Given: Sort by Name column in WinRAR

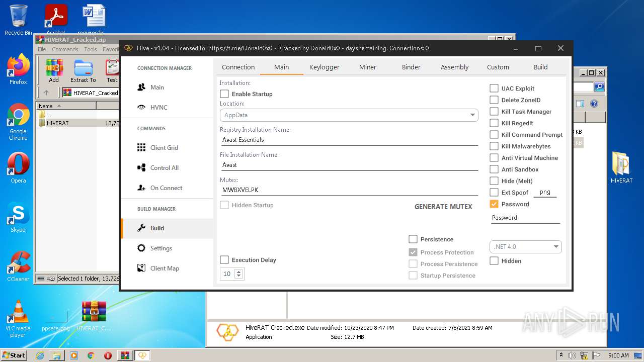Looking at the screenshot, I should pyautogui.click(x=66, y=106).
